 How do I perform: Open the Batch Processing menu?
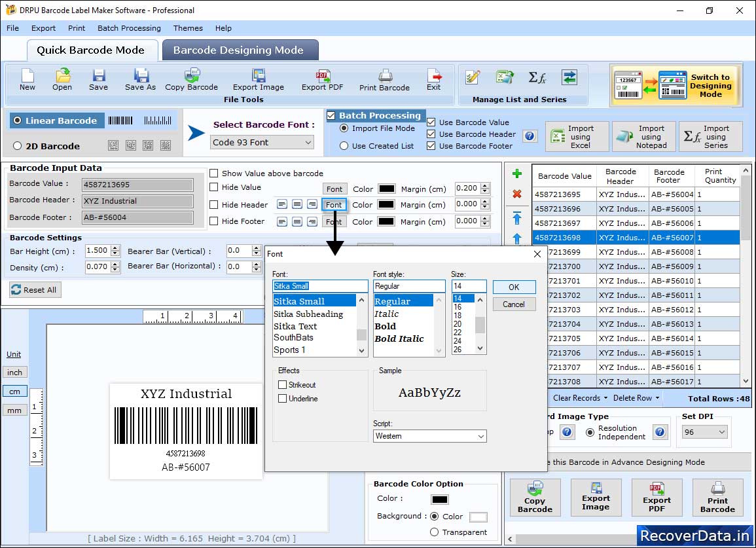pos(129,28)
